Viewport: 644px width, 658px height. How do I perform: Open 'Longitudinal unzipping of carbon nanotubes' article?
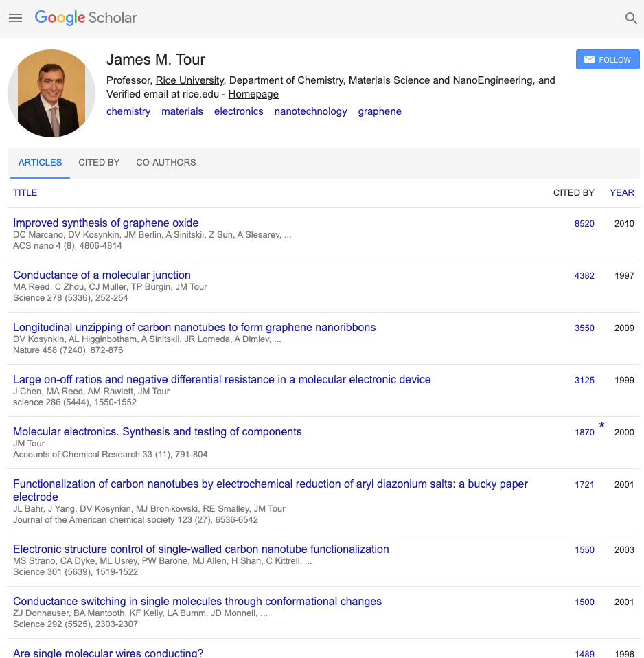point(194,328)
